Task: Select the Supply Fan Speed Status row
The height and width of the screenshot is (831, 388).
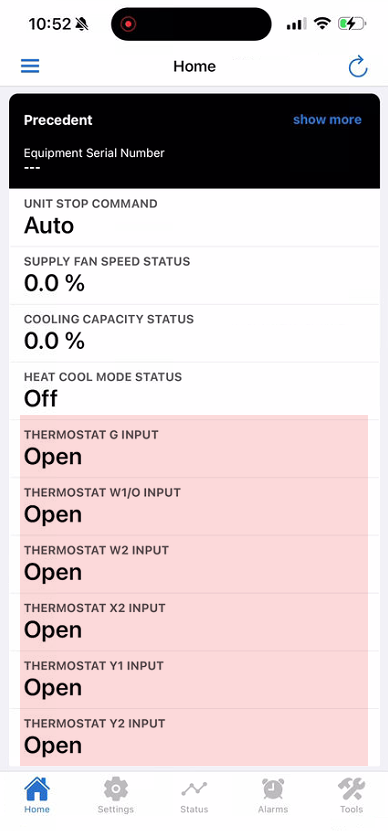Action: pos(195,276)
